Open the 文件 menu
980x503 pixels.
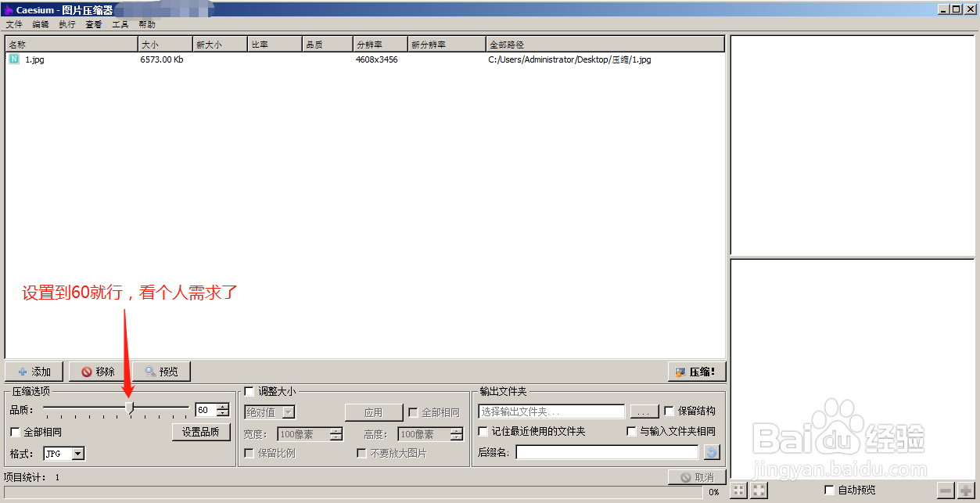coord(14,25)
